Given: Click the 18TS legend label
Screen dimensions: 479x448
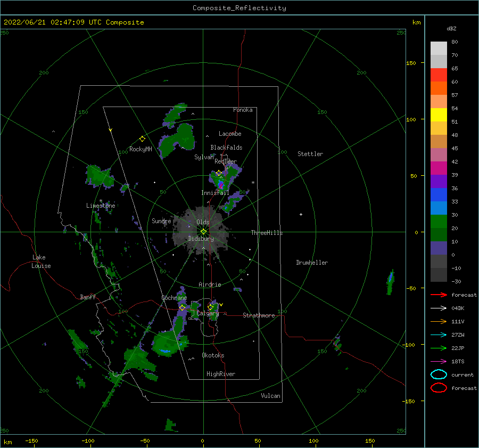Looking at the screenshot, I should coord(458,362).
